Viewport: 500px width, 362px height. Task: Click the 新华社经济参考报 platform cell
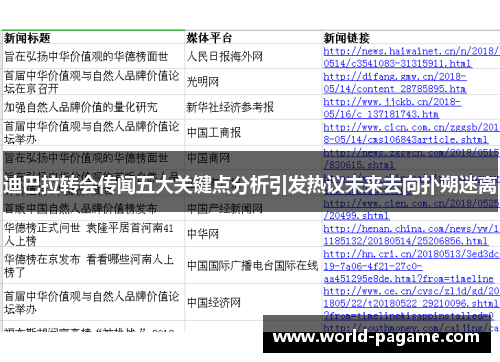coord(253,107)
